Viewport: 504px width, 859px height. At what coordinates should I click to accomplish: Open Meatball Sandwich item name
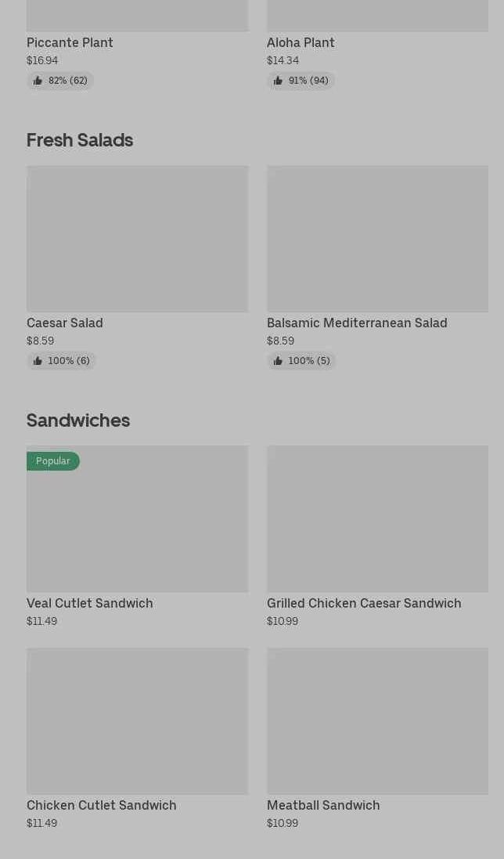[323, 805]
